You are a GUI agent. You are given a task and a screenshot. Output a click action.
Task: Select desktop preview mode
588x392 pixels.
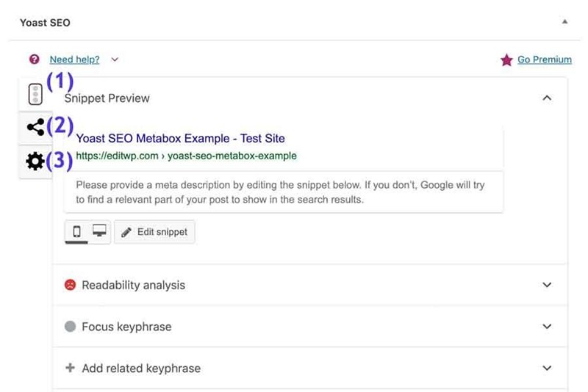click(x=99, y=232)
